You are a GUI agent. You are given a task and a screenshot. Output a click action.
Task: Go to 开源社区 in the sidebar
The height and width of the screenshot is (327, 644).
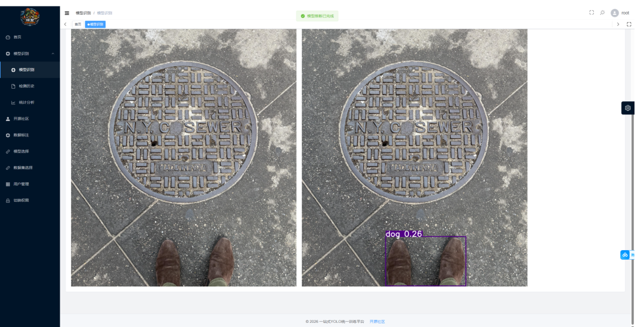click(x=30, y=119)
